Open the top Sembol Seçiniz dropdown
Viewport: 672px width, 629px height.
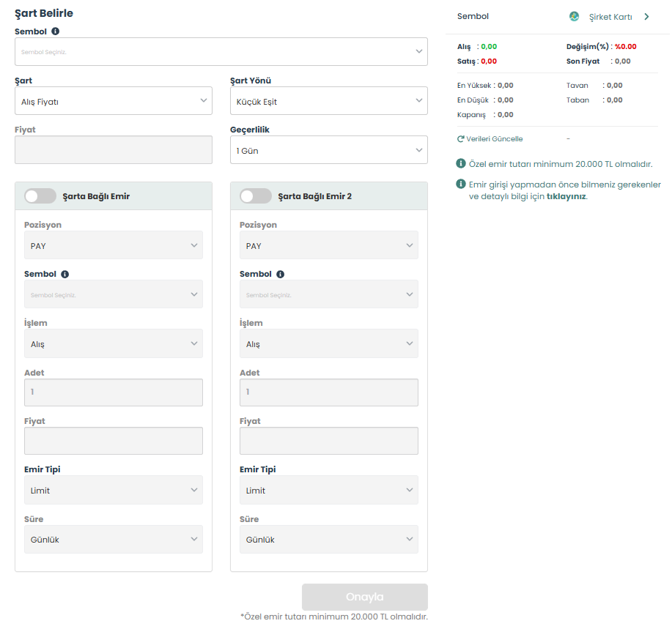click(x=221, y=52)
